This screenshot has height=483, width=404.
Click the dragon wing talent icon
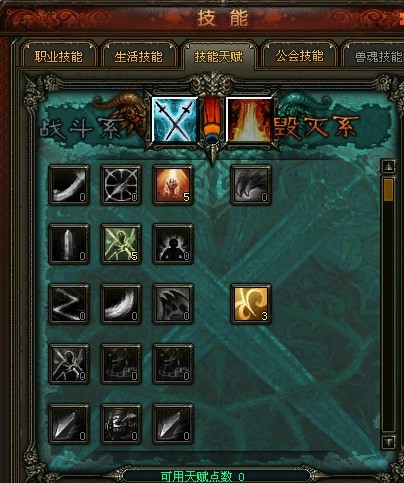(173, 304)
